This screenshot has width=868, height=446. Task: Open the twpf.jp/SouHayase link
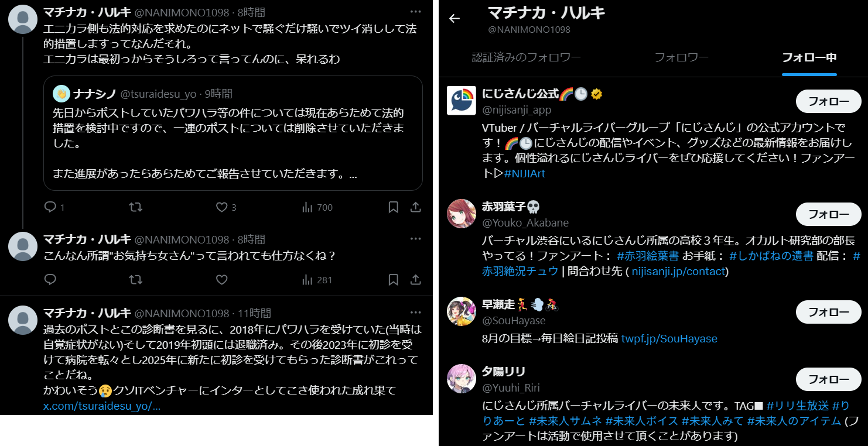click(x=669, y=339)
